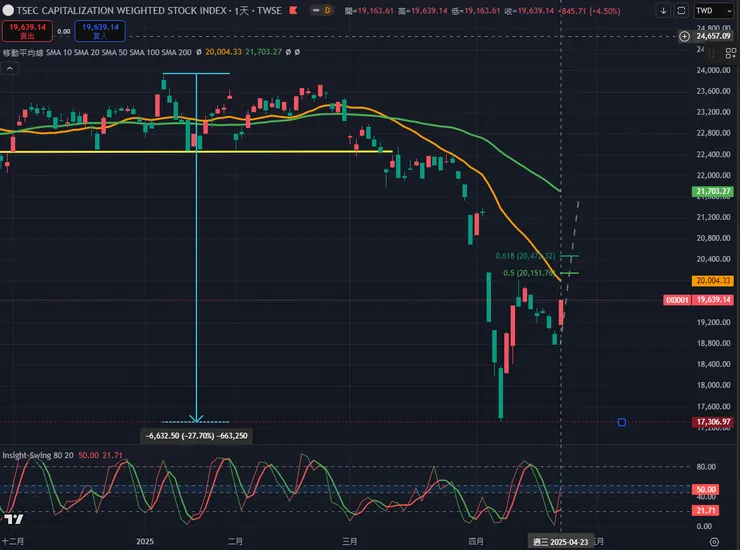Image resolution: width=740 pixels, height=550 pixels.
Task: Click the symbol circle logo icon
Action: [x=8, y=10]
